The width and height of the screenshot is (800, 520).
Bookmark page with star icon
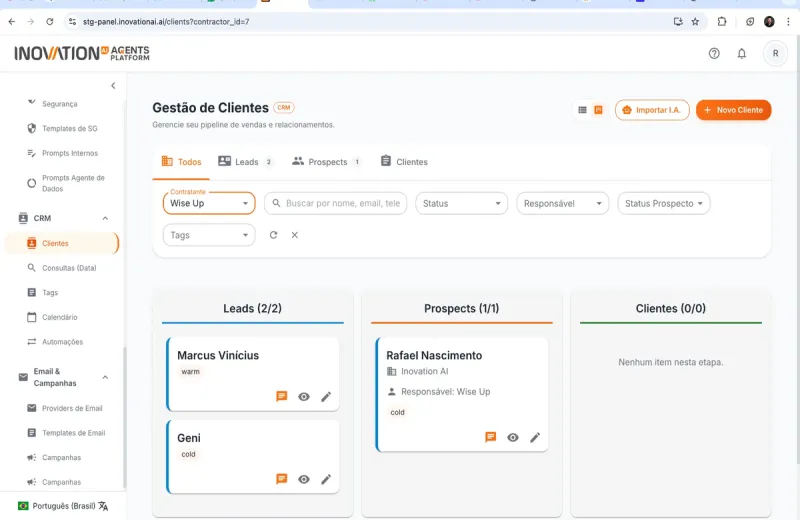click(x=695, y=21)
